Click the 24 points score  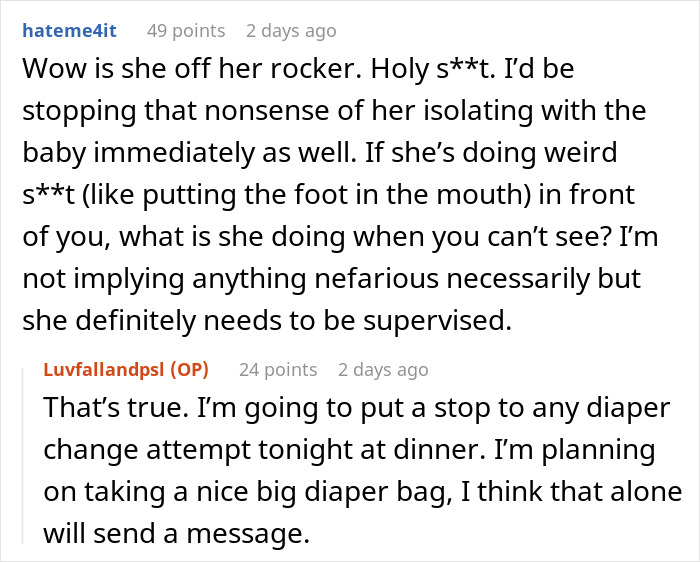(278, 370)
